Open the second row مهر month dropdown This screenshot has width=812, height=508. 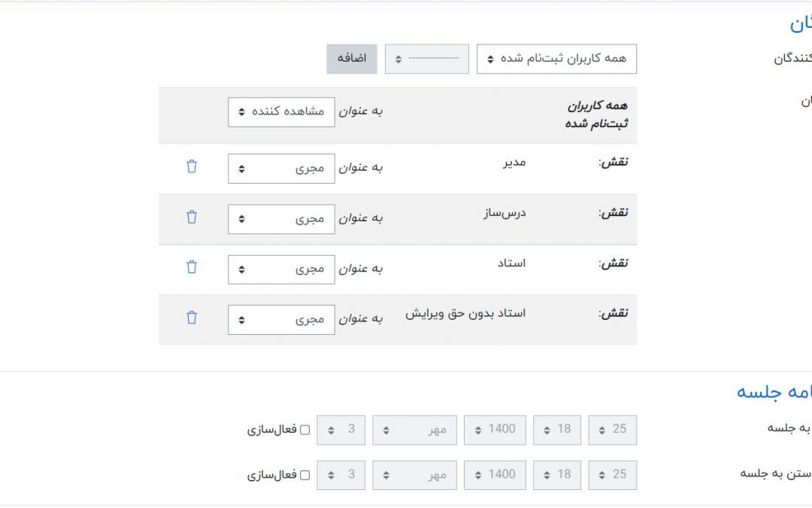(x=414, y=475)
